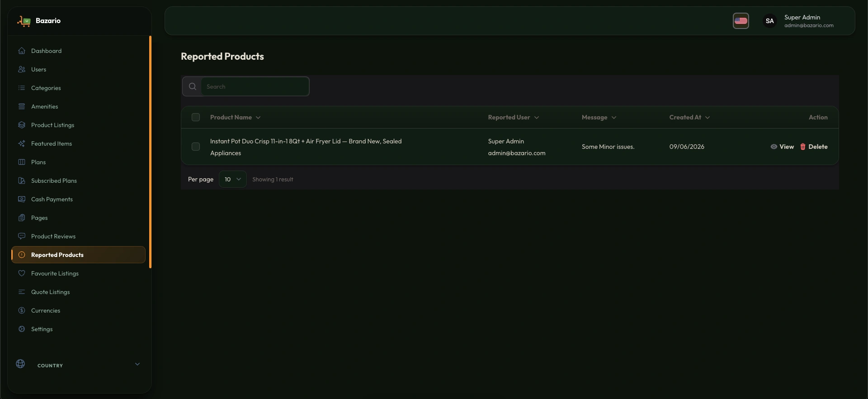Open Subscribed Plans menu item

tap(79, 180)
